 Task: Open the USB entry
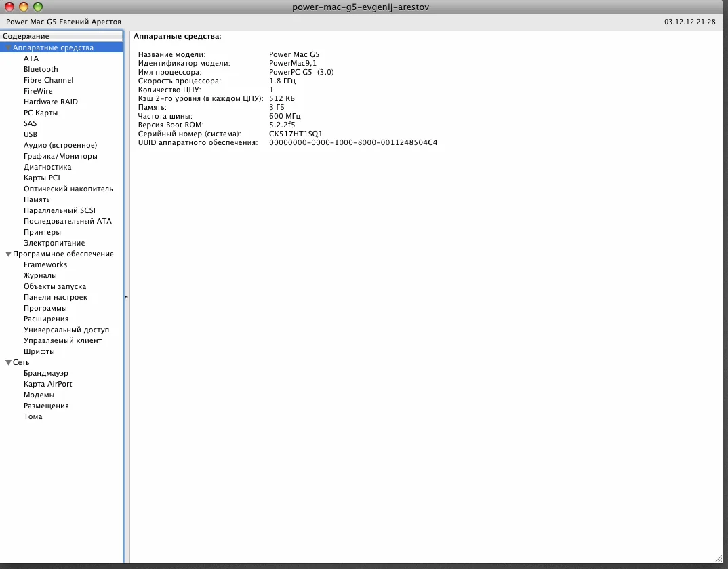[31, 134]
